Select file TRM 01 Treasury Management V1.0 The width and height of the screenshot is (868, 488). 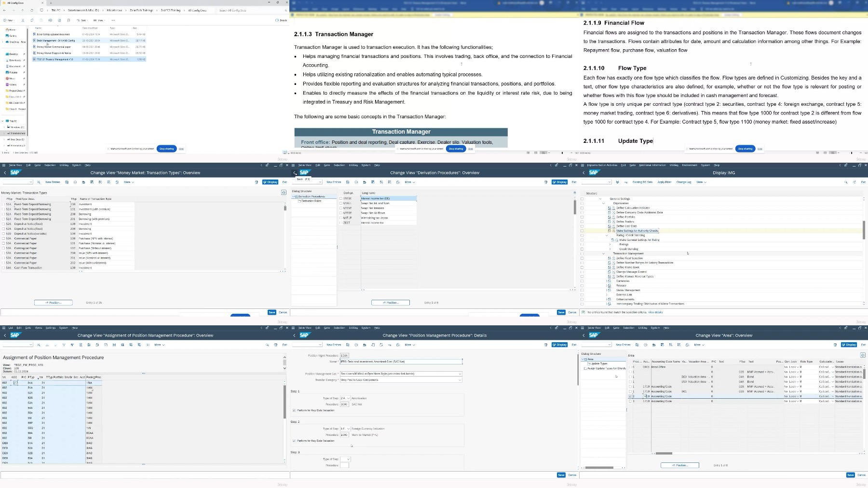(x=89, y=59)
